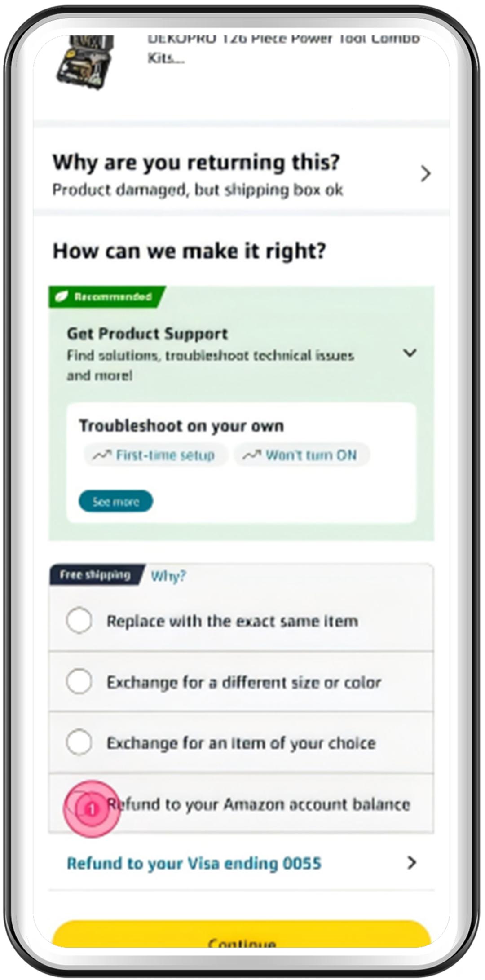Tap the Won't turn ON troubleshooting chip
Image resolution: width=485 pixels, height=980 pixels.
click(x=301, y=455)
